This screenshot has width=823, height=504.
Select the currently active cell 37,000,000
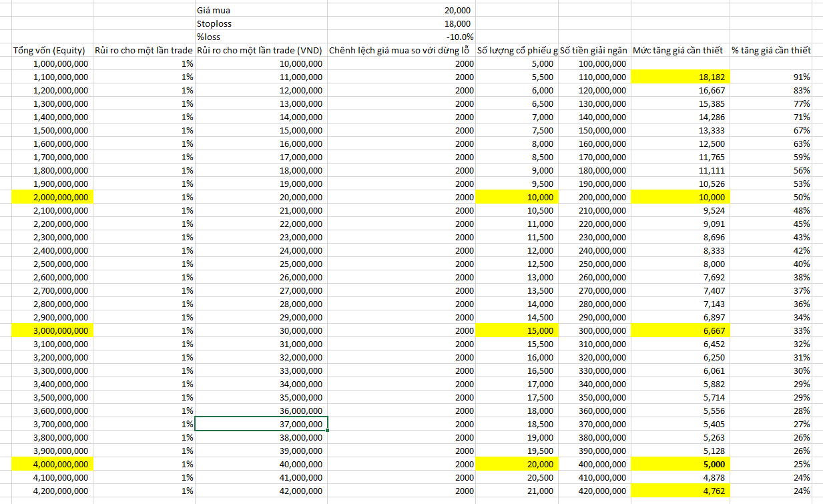tap(261, 424)
